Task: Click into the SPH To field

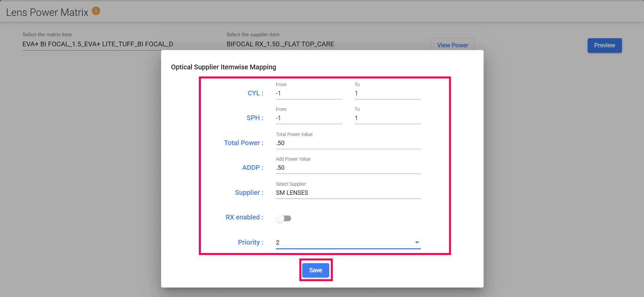Action: pos(387,118)
